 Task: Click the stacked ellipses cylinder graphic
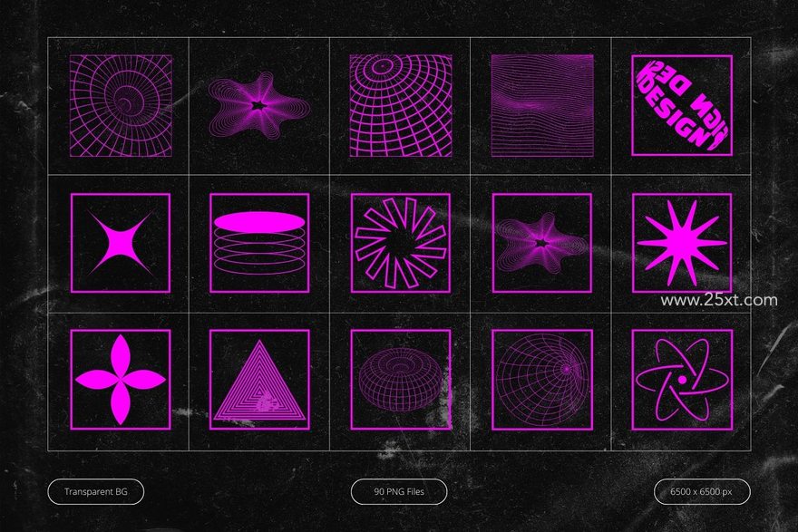point(259,243)
